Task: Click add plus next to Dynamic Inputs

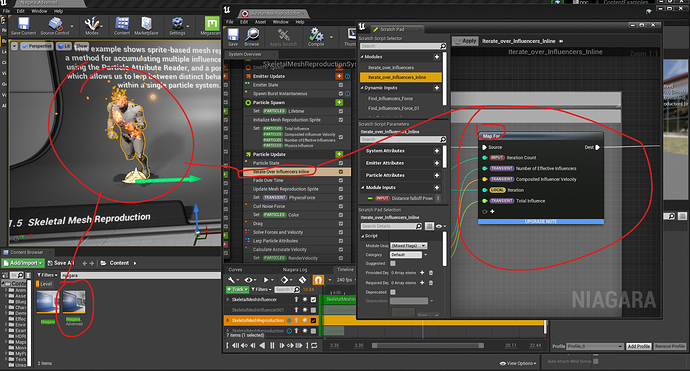Action: pyautogui.click(x=437, y=88)
